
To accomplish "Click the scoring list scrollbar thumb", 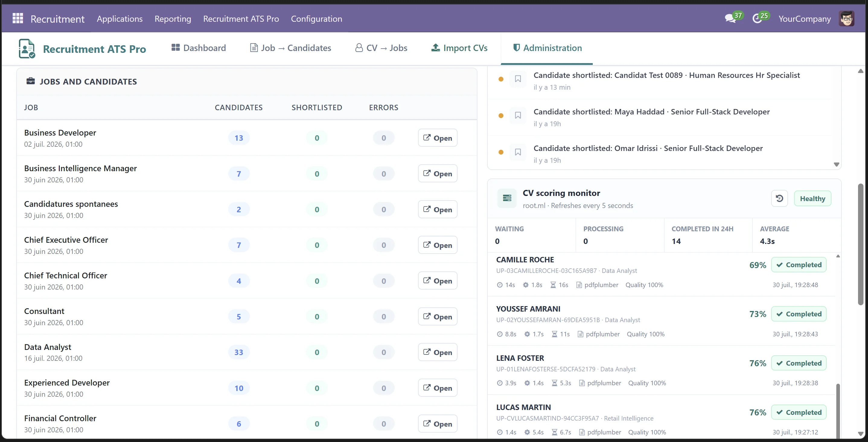I will click(x=838, y=411).
